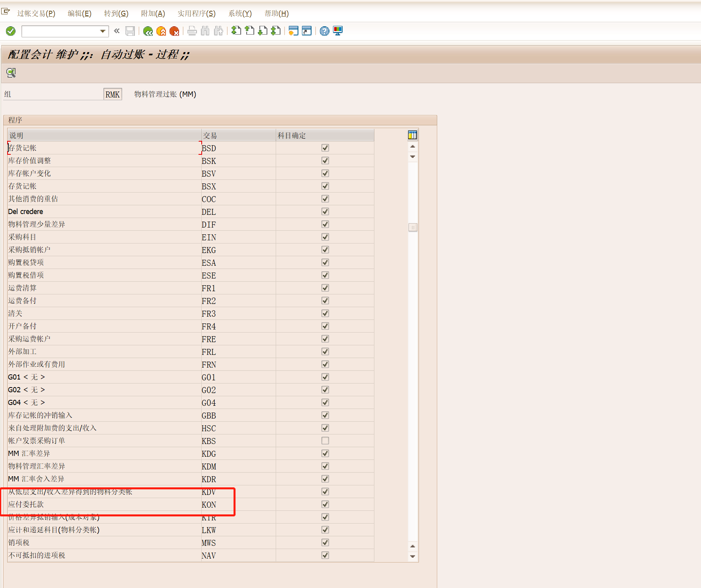
Task: Click the RMK group field
Action: tap(113, 94)
